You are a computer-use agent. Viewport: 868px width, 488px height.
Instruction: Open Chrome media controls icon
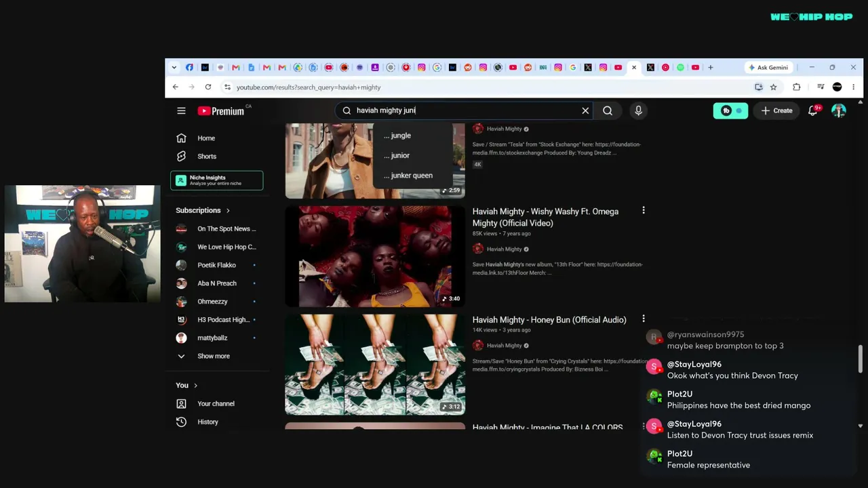pyautogui.click(x=821, y=87)
